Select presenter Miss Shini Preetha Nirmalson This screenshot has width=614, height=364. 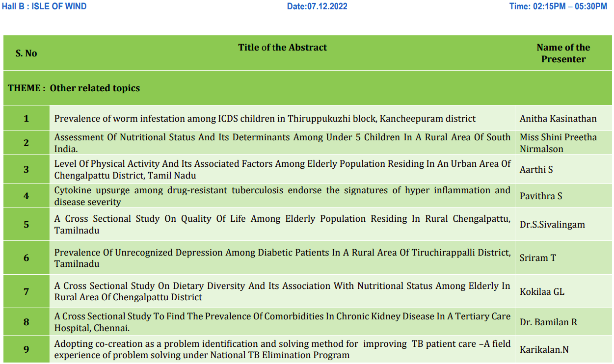click(x=558, y=143)
